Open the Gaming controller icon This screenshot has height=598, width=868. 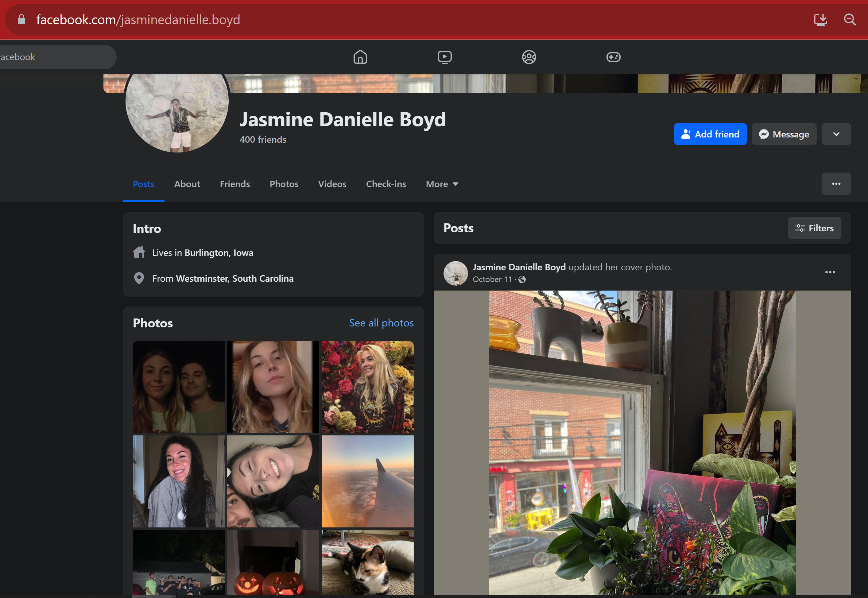point(613,57)
